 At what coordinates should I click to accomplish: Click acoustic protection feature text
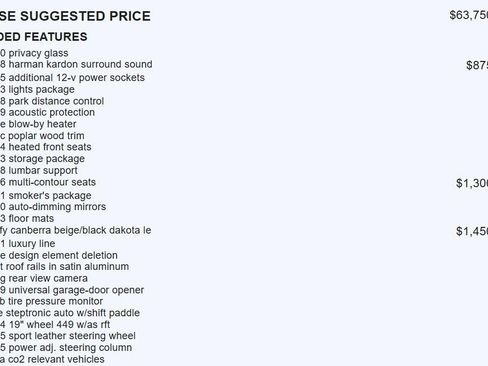(47, 112)
